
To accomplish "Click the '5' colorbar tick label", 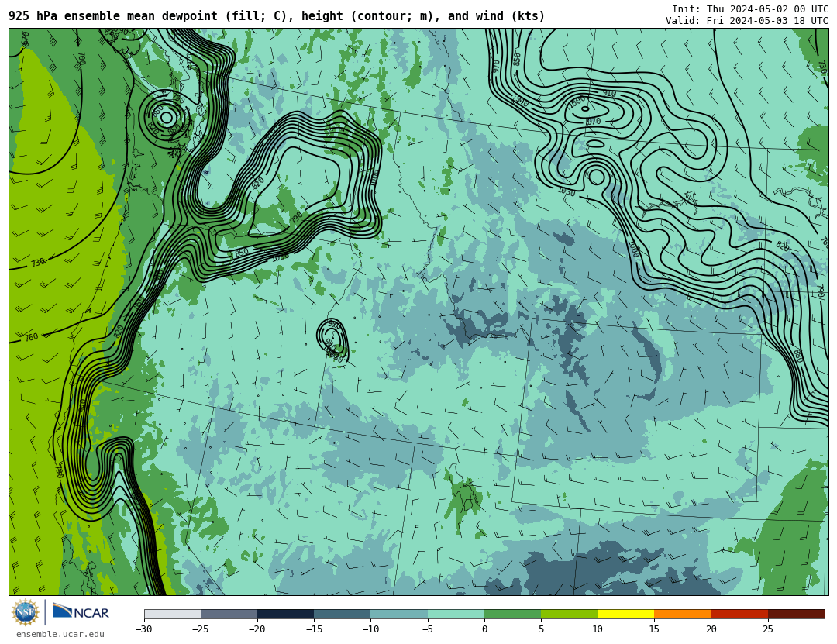I will click(541, 629).
